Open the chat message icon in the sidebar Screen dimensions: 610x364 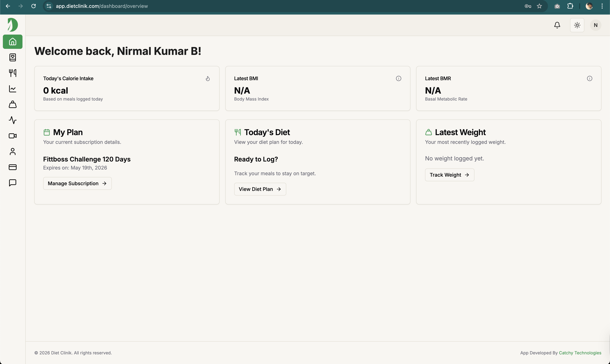(12, 183)
